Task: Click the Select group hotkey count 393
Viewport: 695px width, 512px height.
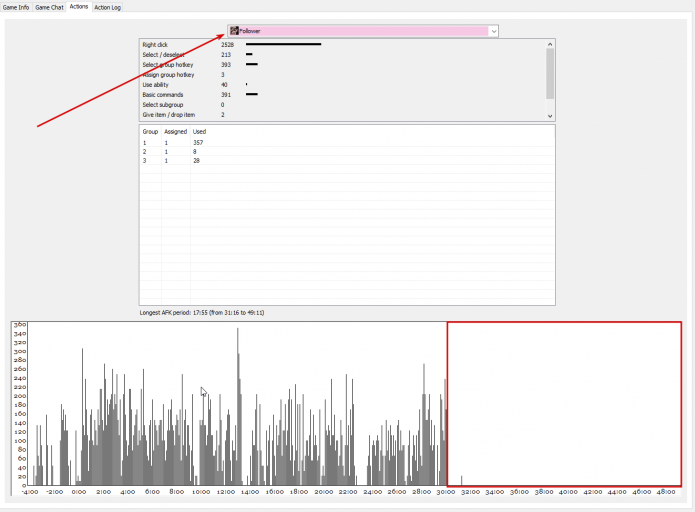Action: [226, 65]
